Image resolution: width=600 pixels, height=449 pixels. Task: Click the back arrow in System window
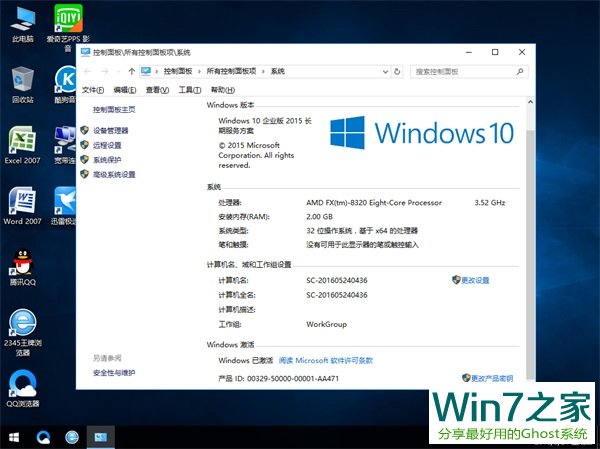pos(87,72)
